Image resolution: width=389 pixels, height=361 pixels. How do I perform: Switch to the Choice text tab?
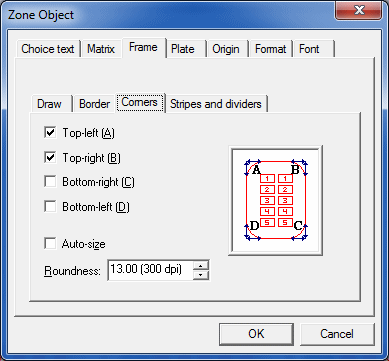coord(48,49)
